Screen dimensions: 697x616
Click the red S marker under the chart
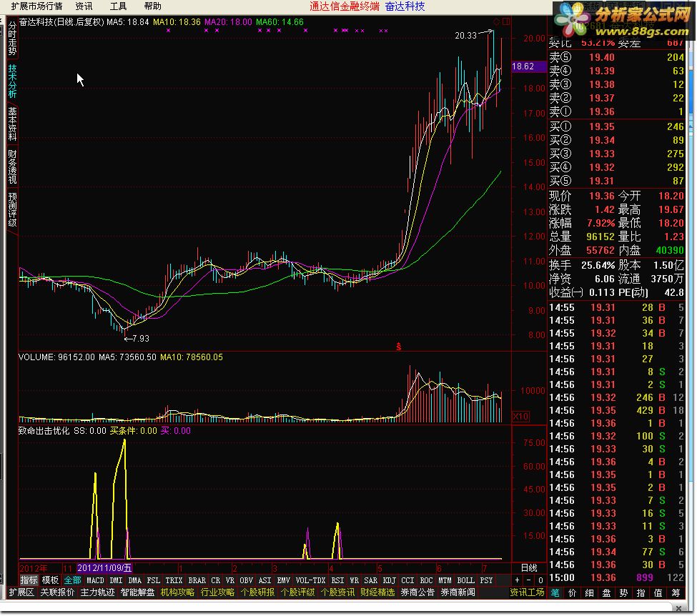[399, 346]
